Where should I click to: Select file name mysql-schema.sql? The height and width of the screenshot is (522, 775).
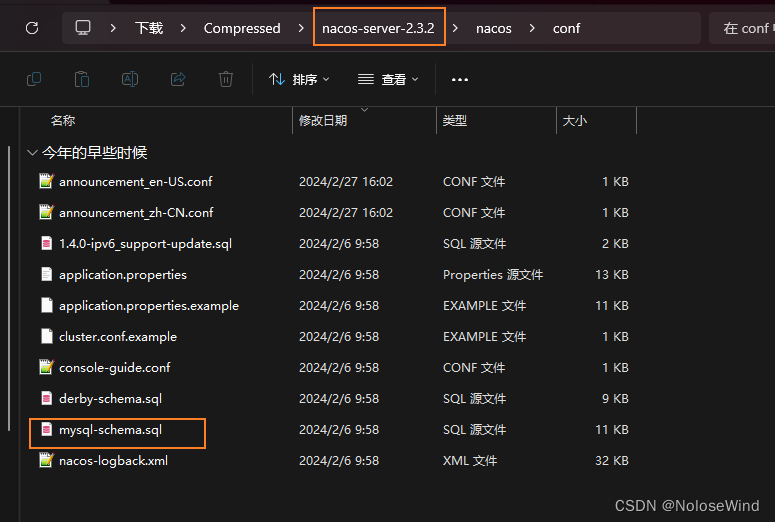pyautogui.click(x=110, y=430)
